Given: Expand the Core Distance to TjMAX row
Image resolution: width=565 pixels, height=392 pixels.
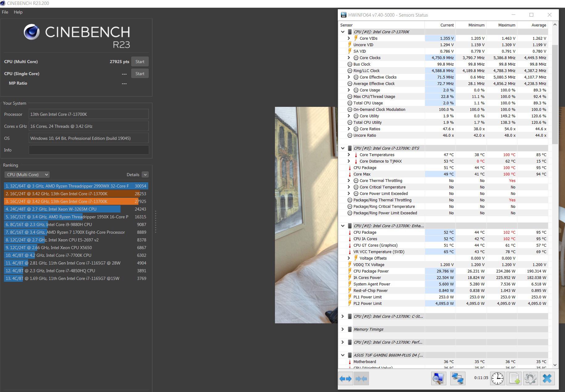Looking at the screenshot, I should click(x=349, y=161).
